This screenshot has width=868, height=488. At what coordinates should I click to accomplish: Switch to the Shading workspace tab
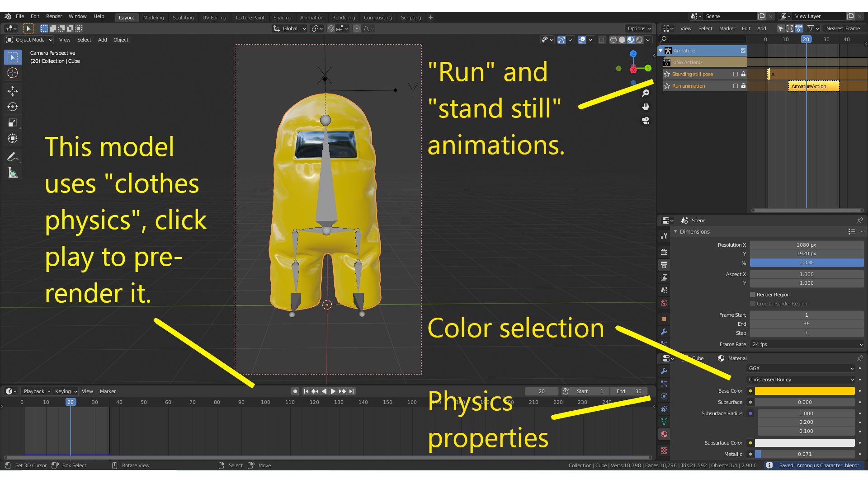pos(282,18)
